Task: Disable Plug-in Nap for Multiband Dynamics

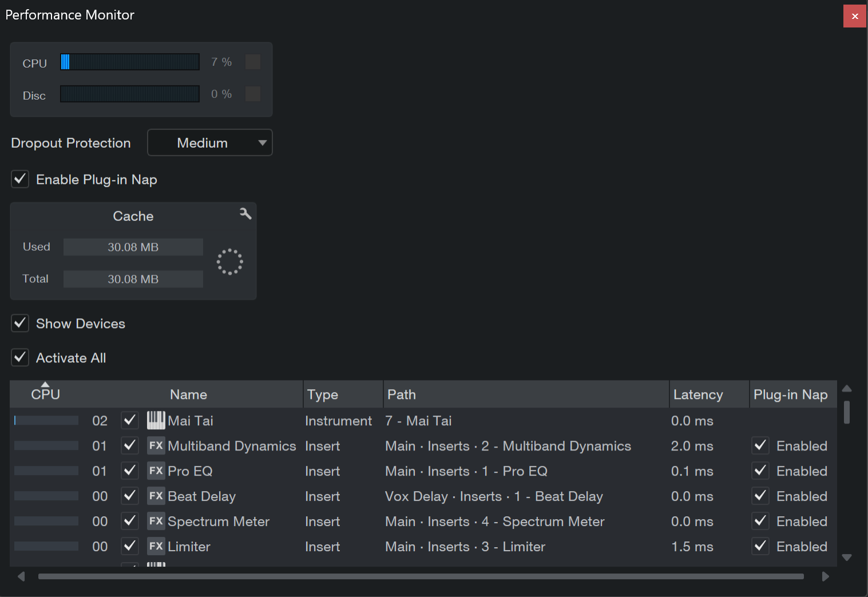Action: point(760,445)
